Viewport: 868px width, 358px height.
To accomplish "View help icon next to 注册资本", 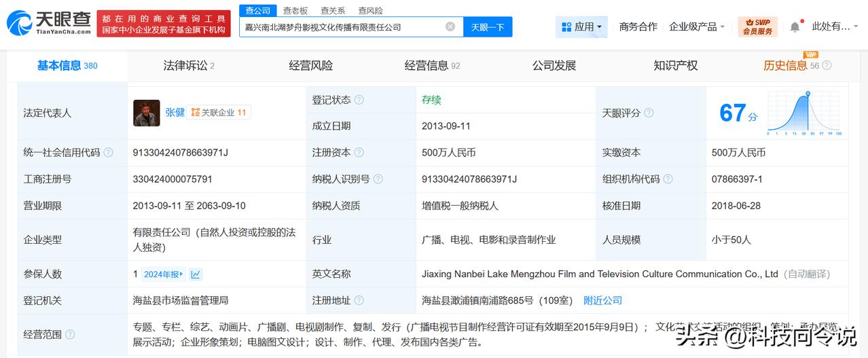I will 359,153.
